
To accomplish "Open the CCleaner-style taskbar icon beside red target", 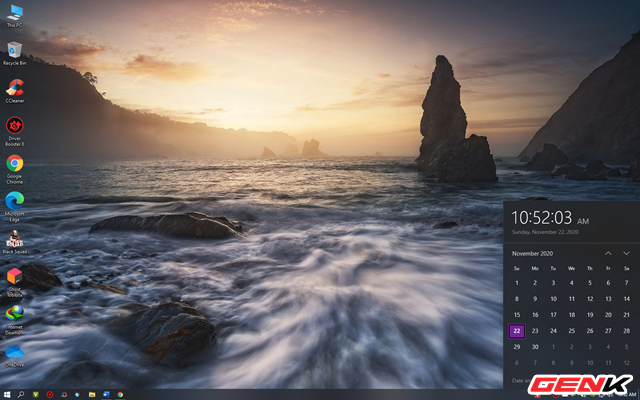I will coord(64,395).
